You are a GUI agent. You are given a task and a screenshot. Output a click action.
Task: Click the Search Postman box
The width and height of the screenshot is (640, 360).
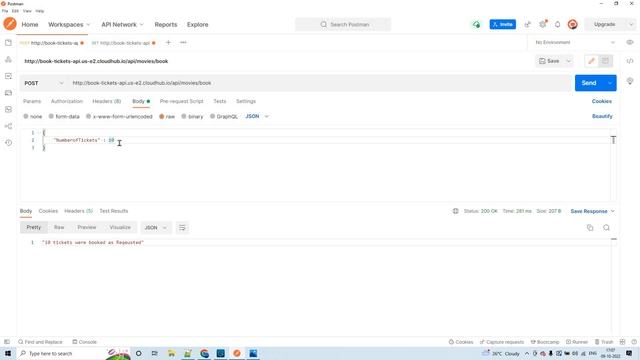[343, 24]
